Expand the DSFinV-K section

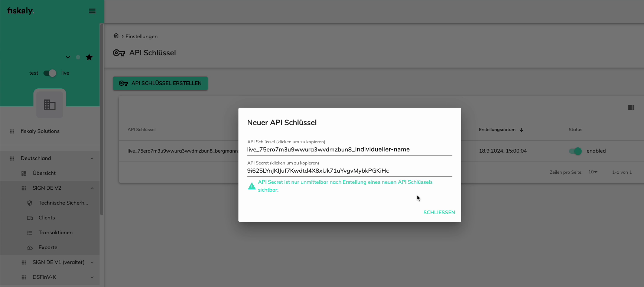click(92, 277)
